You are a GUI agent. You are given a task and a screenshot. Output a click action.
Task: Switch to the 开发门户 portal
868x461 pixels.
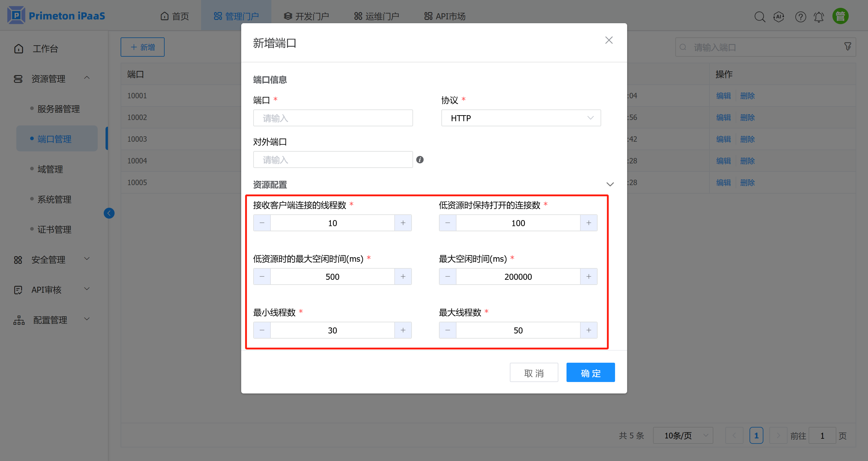pos(306,15)
